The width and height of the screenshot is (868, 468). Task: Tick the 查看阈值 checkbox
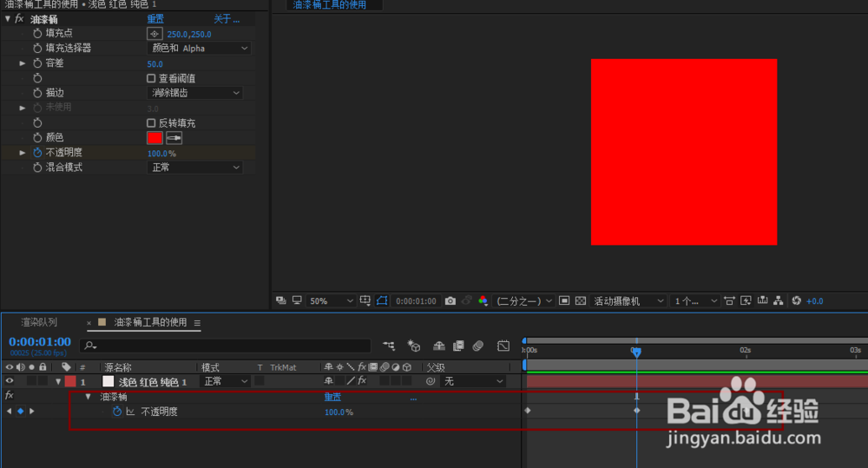coord(151,79)
